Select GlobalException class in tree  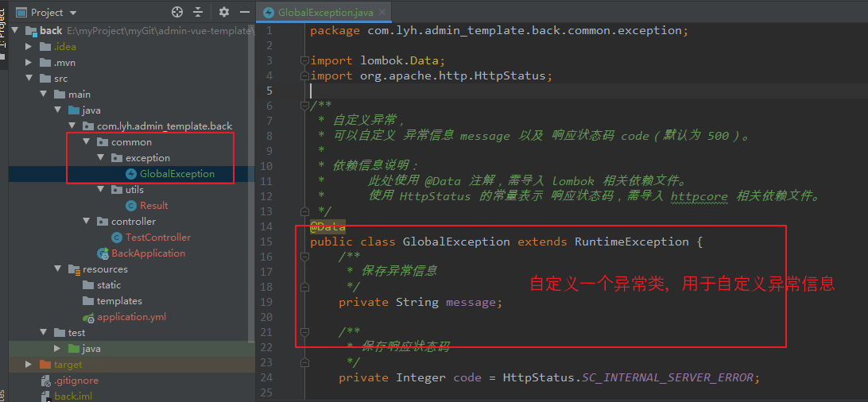tap(177, 174)
